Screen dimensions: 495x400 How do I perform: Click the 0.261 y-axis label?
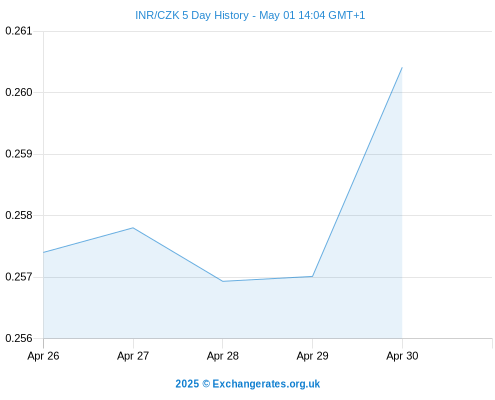tap(19, 31)
